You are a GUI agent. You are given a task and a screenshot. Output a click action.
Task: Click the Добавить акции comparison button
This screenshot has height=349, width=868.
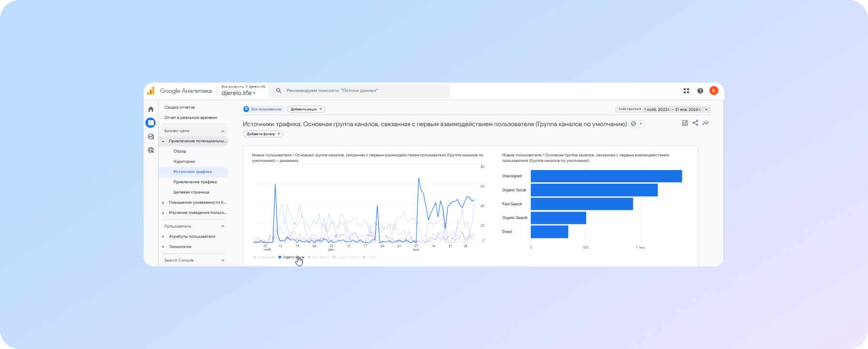click(306, 109)
